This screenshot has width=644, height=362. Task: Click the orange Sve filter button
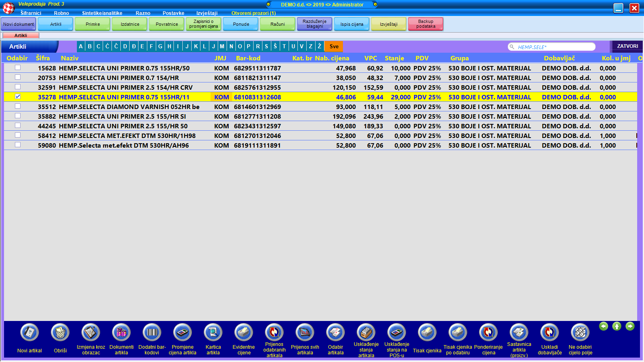pos(334,46)
